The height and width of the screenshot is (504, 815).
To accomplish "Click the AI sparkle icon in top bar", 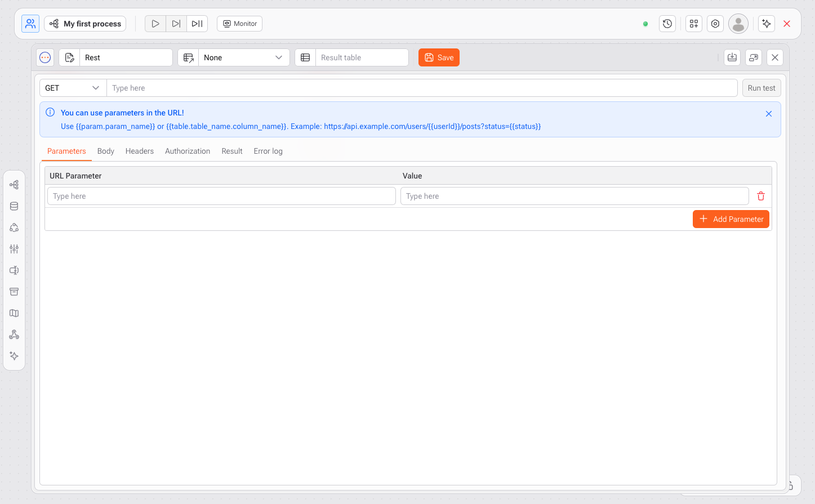I will (x=767, y=24).
